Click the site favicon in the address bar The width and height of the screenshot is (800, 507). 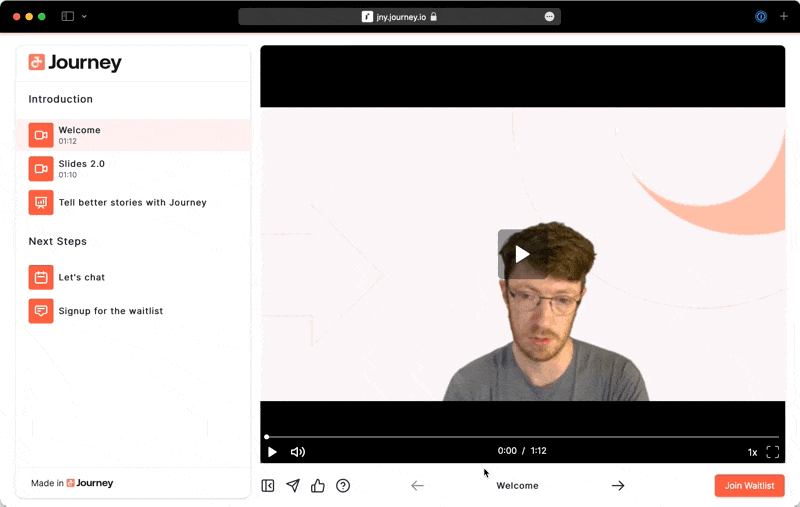(x=367, y=17)
